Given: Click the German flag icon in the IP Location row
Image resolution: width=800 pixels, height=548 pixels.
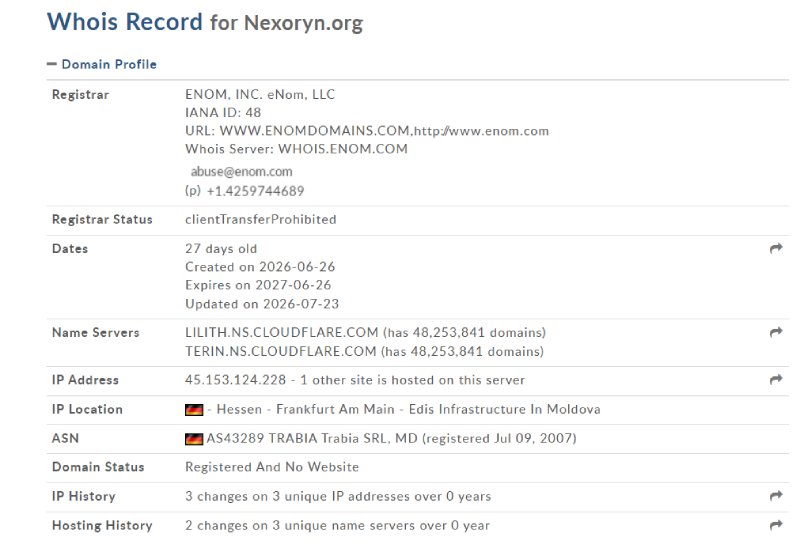Looking at the screenshot, I should click(x=194, y=409).
